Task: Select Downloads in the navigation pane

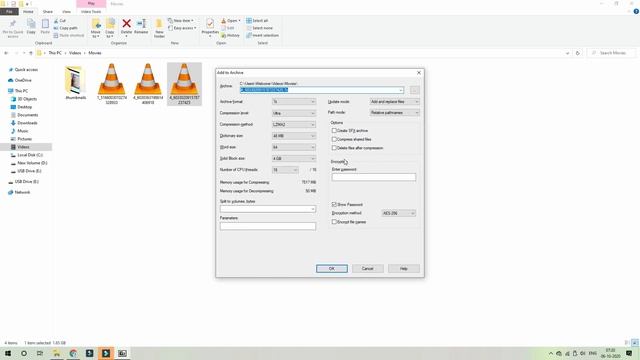Action: [x=27, y=123]
